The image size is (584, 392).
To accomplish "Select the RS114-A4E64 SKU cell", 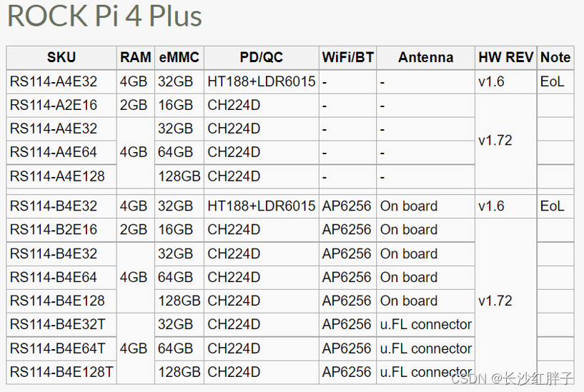I will 54,152.
